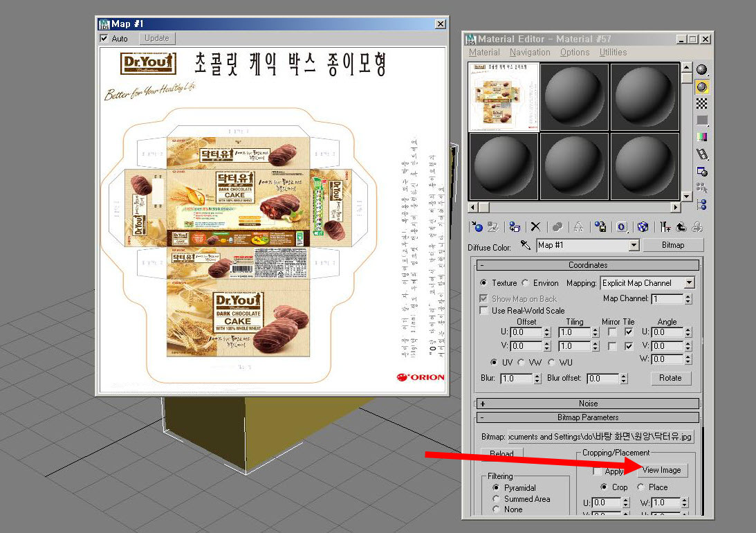
Task: Click the Reload button
Action: click(501, 454)
